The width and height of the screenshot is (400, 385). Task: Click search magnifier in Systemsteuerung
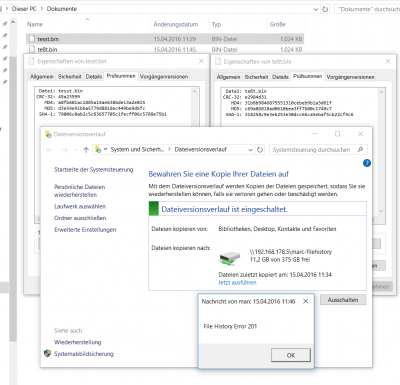[x=360, y=150]
